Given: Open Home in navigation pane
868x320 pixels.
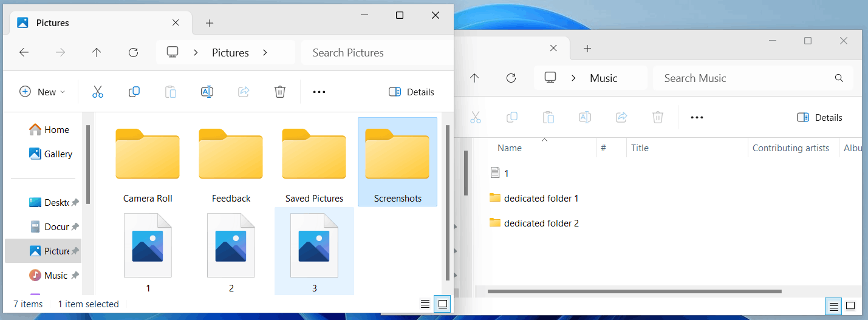Looking at the screenshot, I should tap(49, 129).
